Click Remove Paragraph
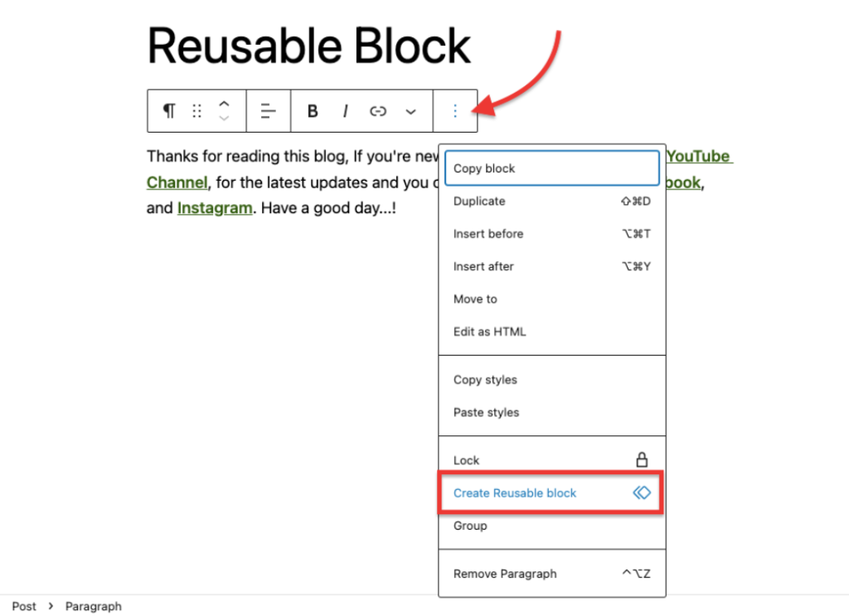 click(551, 574)
